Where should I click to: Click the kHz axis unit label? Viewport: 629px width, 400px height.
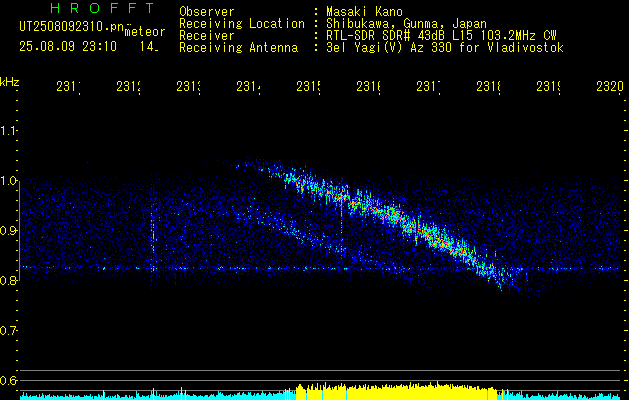point(10,82)
